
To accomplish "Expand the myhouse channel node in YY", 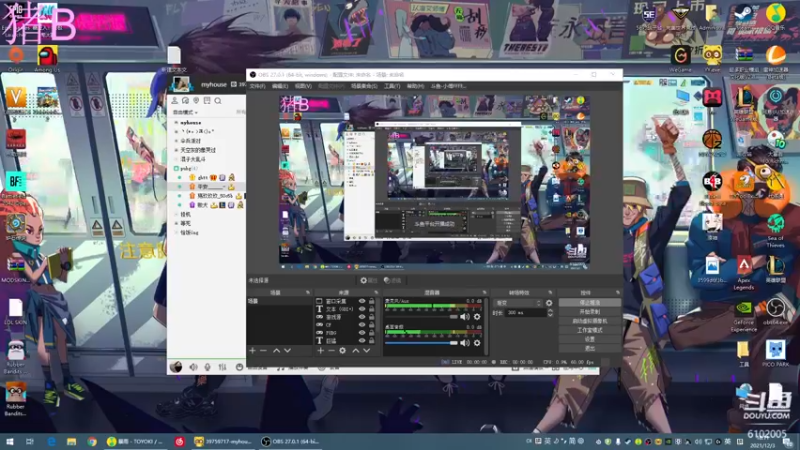I will point(177,123).
